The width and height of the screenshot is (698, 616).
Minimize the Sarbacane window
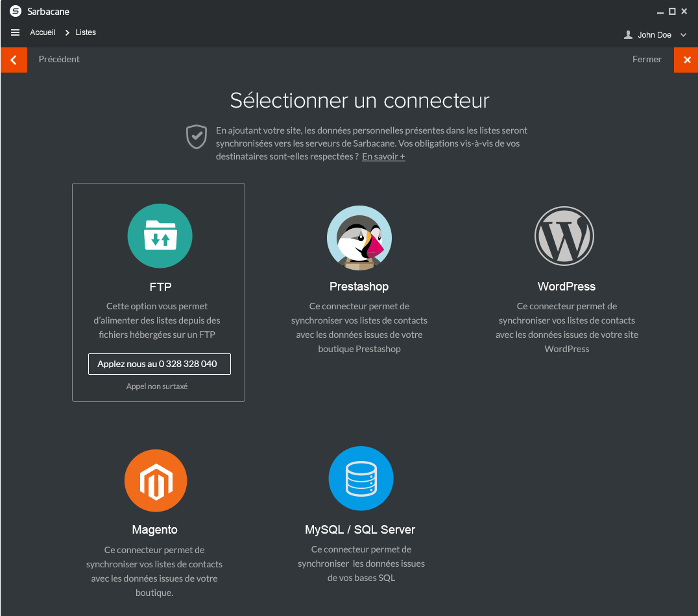[x=660, y=12]
